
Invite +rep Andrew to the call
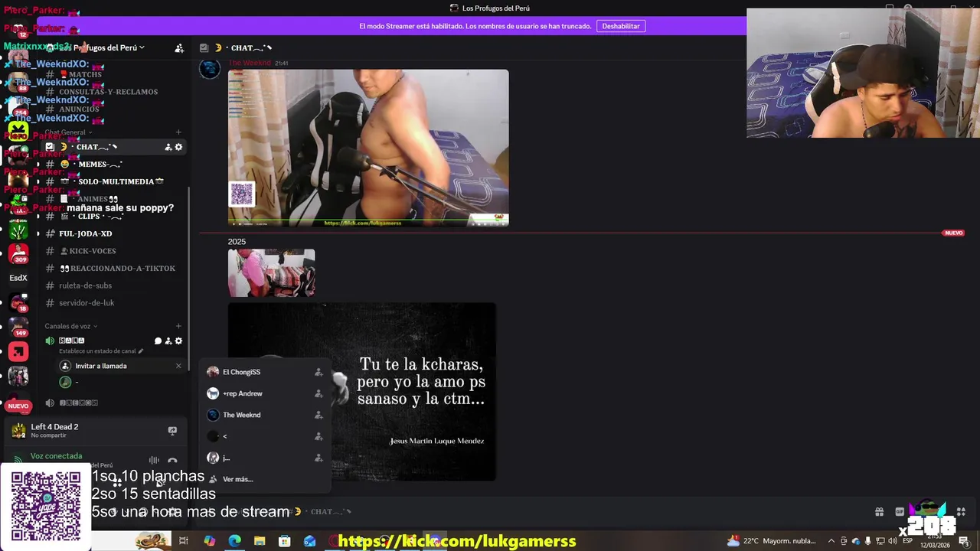click(318, 393)
